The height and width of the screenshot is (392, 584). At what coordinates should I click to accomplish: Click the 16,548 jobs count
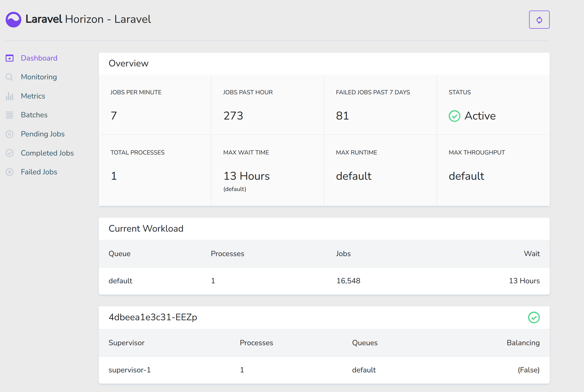[348, 281]
